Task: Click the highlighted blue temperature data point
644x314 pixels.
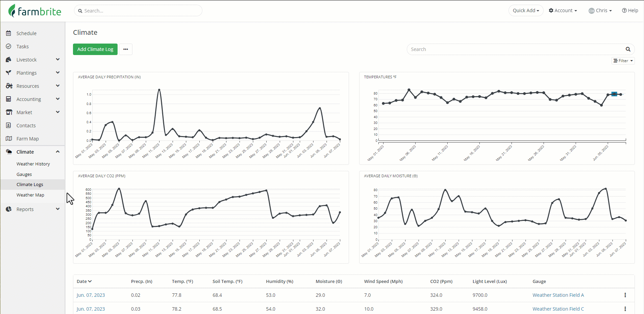Action: click(x=614, y=94)
